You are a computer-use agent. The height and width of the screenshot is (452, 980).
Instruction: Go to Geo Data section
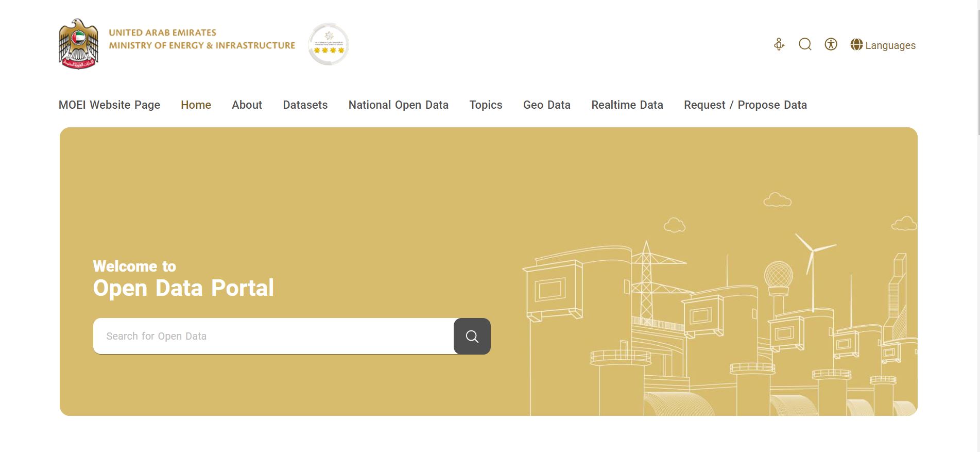[547, 105]
